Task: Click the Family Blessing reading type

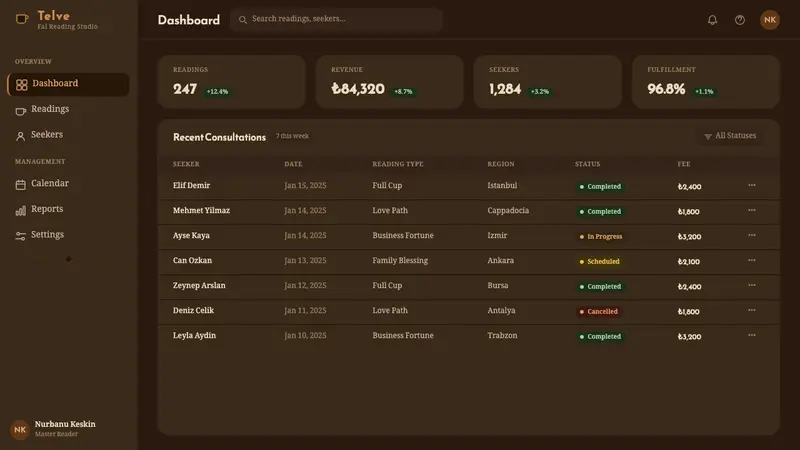Action: pyautogui.click(x=400, y=260)
